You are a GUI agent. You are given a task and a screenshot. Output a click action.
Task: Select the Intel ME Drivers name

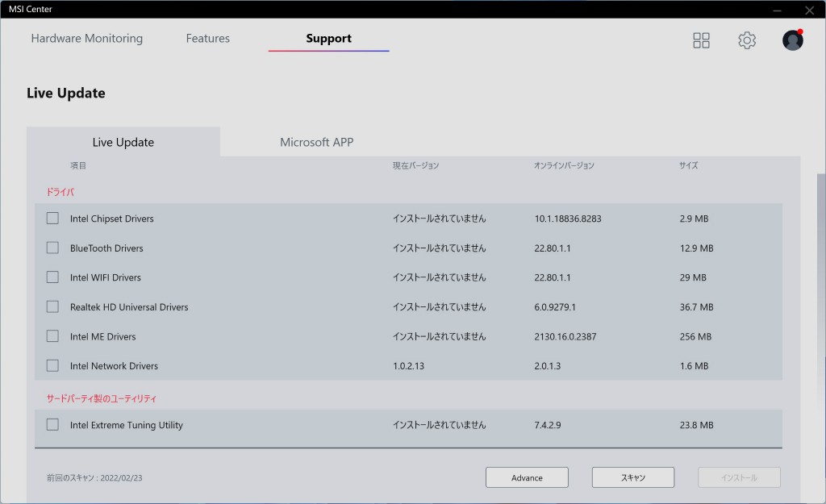102,336
